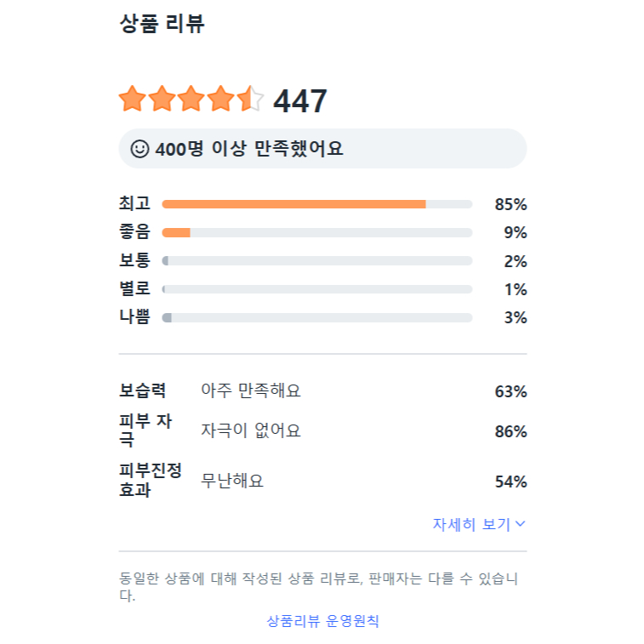Click the third orange rating star

click(191, 100)
